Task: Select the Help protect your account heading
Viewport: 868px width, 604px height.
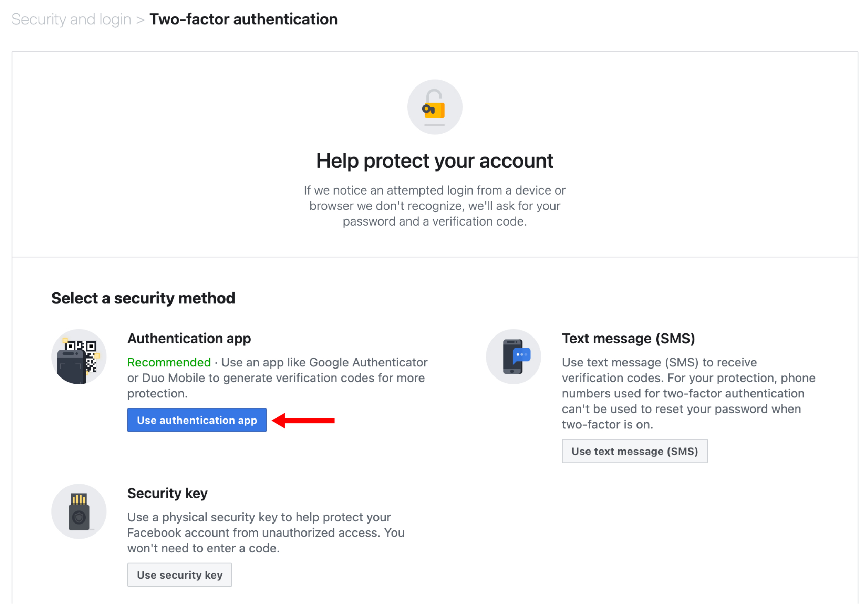Action: pyautogui.click(x=435, y=161)
